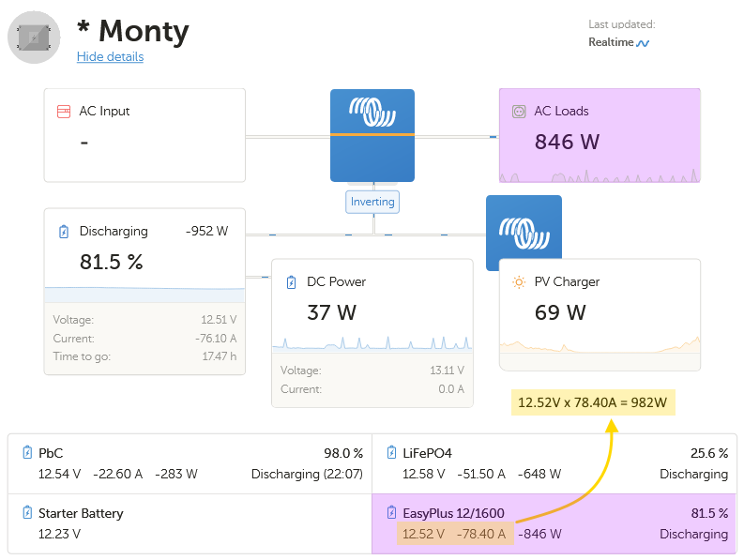Click the Discharging battery icon
This screenshot has height=560, width=744.
[x=64, y=231]
